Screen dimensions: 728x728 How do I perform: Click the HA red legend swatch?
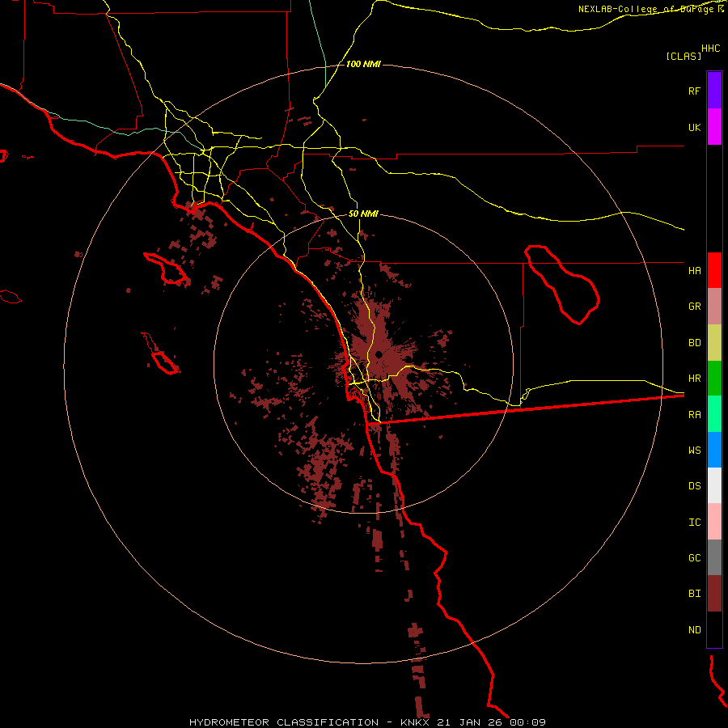coord(714,270)
